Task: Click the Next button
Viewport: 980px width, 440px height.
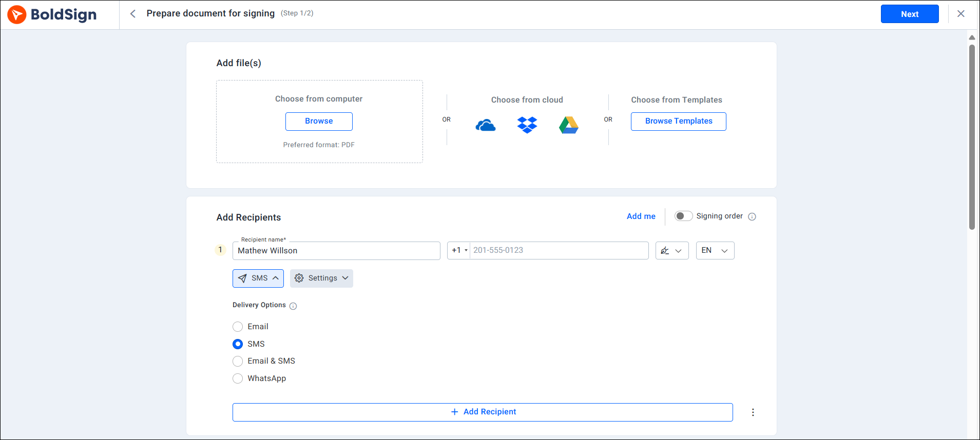Action: click(x=910, y=14)
